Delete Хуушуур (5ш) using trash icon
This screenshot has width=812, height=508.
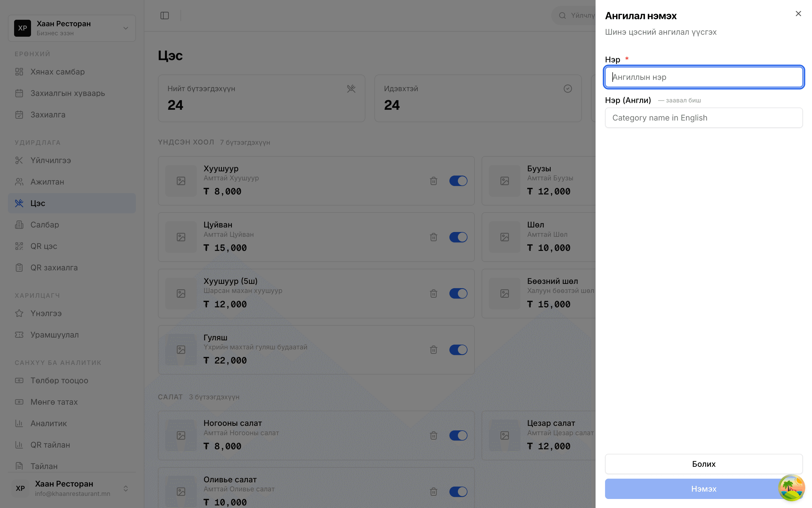point(434,293)
